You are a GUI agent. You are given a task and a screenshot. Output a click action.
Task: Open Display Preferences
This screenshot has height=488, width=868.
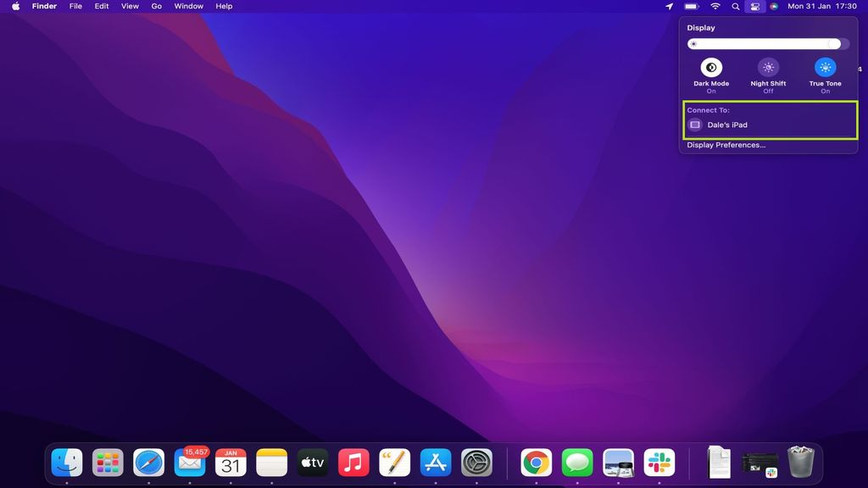tap(726, 144)
